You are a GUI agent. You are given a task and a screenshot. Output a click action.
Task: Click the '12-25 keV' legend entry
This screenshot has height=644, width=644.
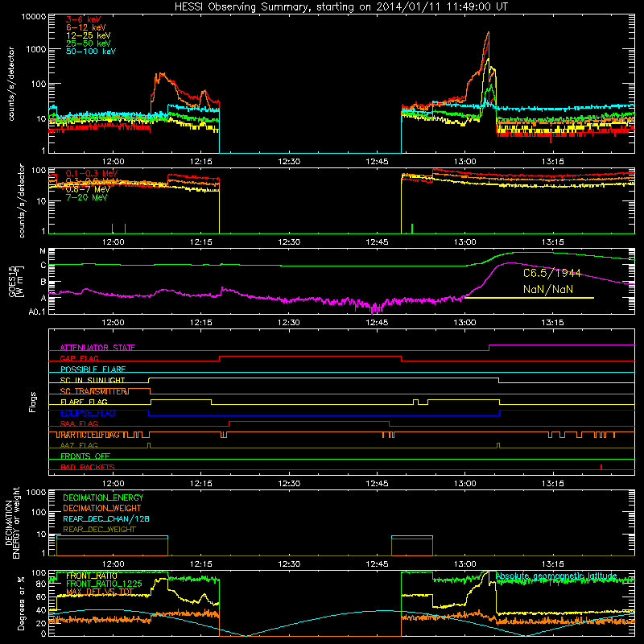pyautogui.click(x=88, y=35)
